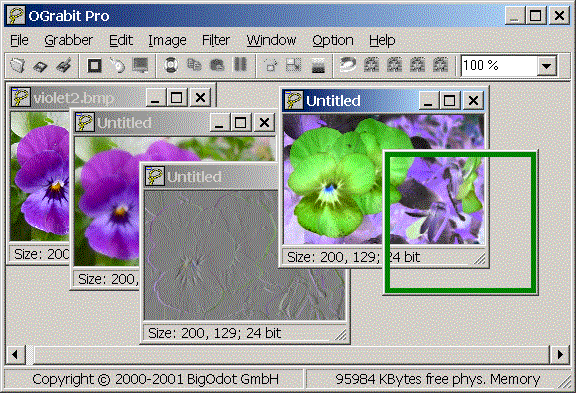The width and height of the screenshot is (576, 393).
Task: Open the Option menu
Action: click(333, 40)
